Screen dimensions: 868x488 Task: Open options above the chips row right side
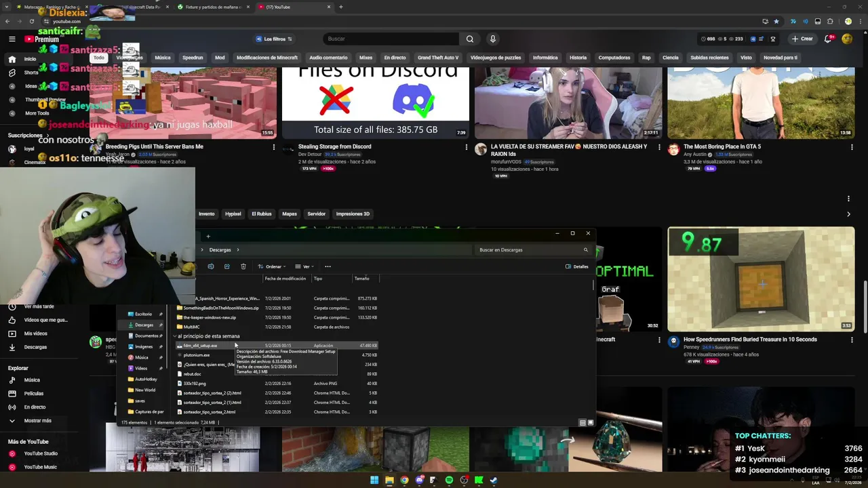(x=848, y=199)
